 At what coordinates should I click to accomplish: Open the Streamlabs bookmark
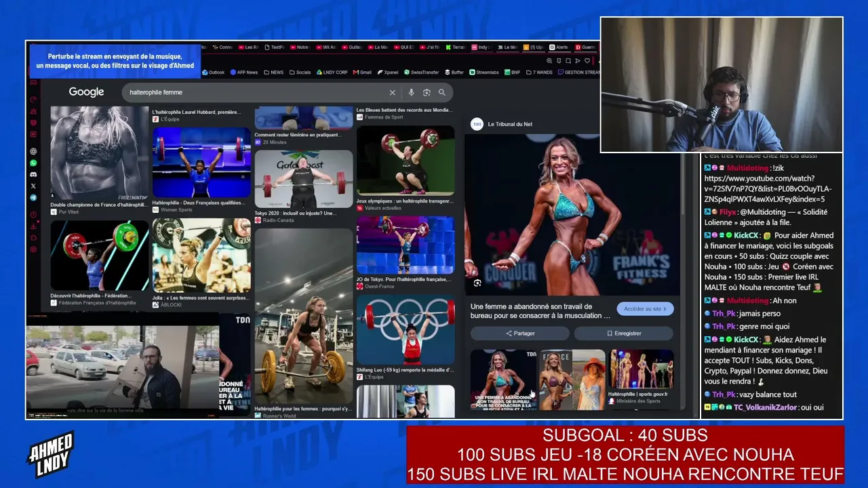484,73
